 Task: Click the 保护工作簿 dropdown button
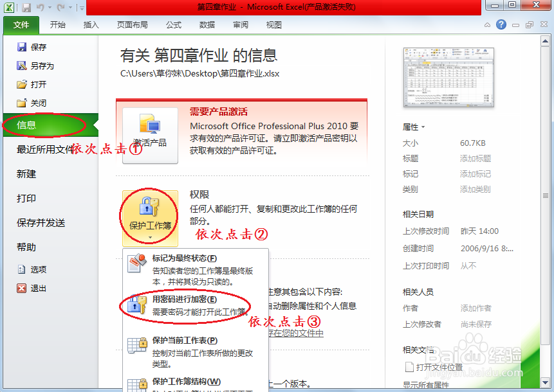coord(150,218)
